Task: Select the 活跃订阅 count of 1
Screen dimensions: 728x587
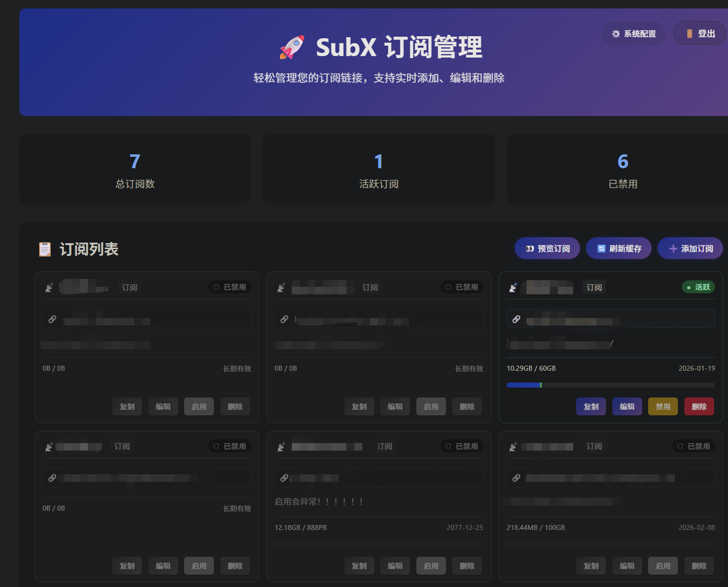Action: coord(379,161)
